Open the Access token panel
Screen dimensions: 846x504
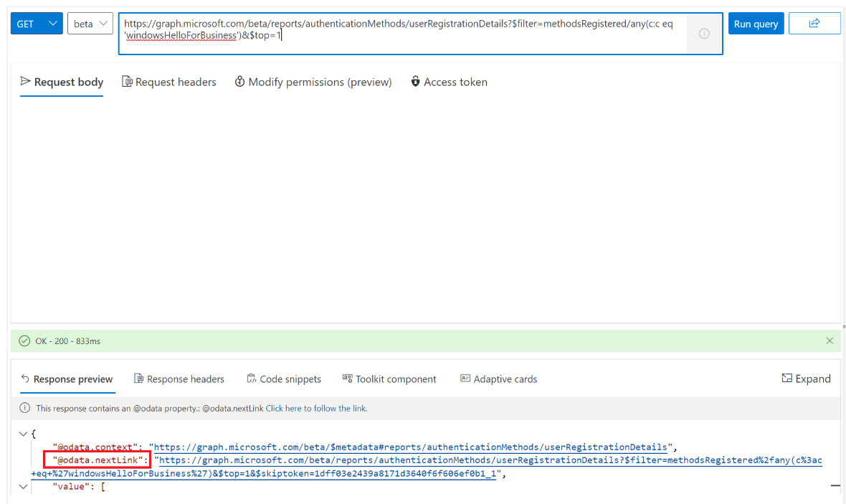(x=449, y=82)
